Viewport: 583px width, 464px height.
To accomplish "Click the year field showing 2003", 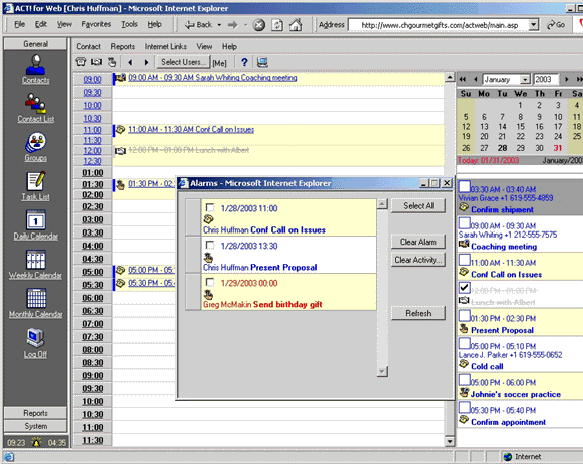I will (x=546, y=80).
